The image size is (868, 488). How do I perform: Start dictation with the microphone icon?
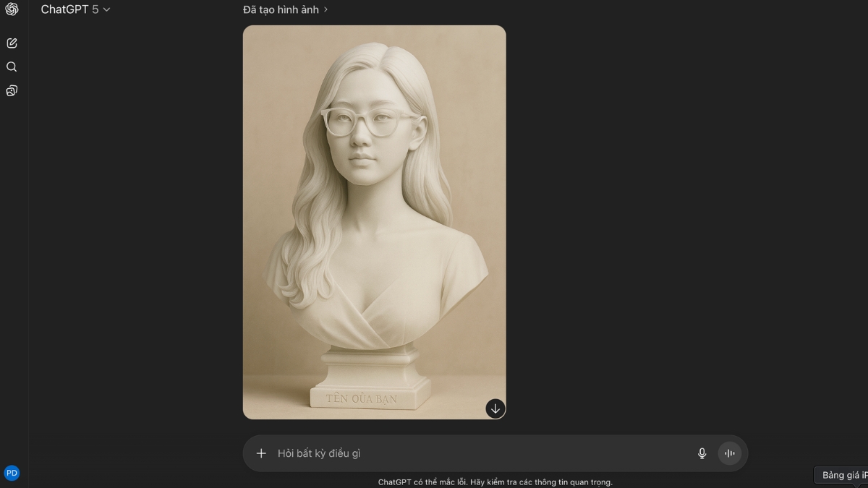[x=702, y=453]
